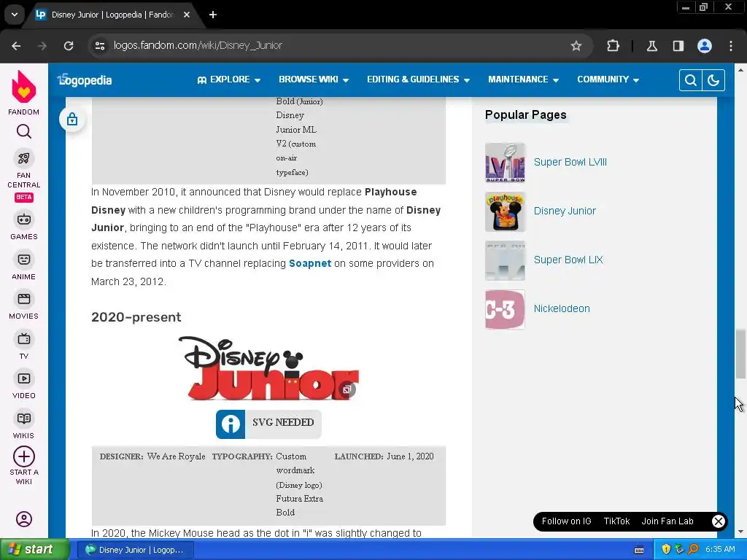Open Super Bowl LIX link
The image size is (747, 560).
(x=568, y=260)
